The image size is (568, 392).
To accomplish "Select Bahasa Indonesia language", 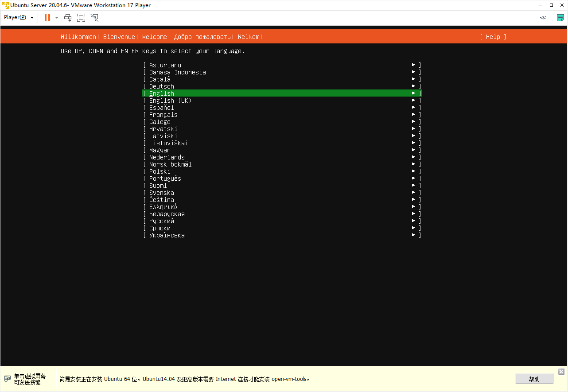I will pos(282,72).
